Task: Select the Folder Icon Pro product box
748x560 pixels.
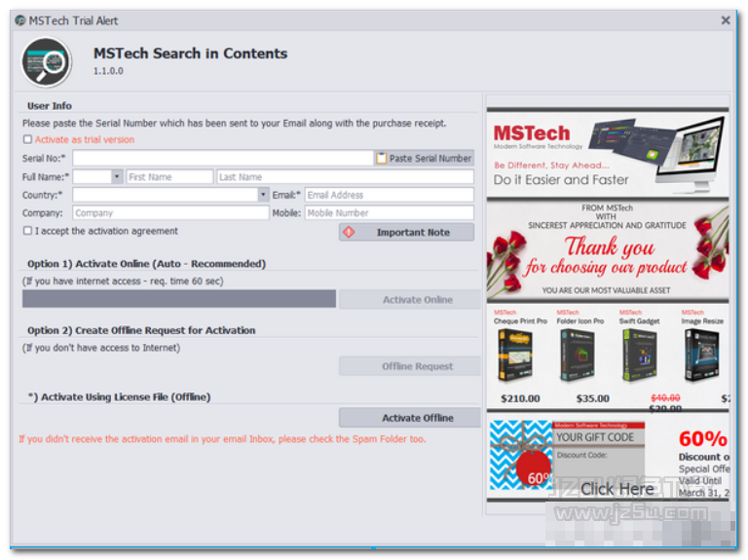Action: pos(578,355)
